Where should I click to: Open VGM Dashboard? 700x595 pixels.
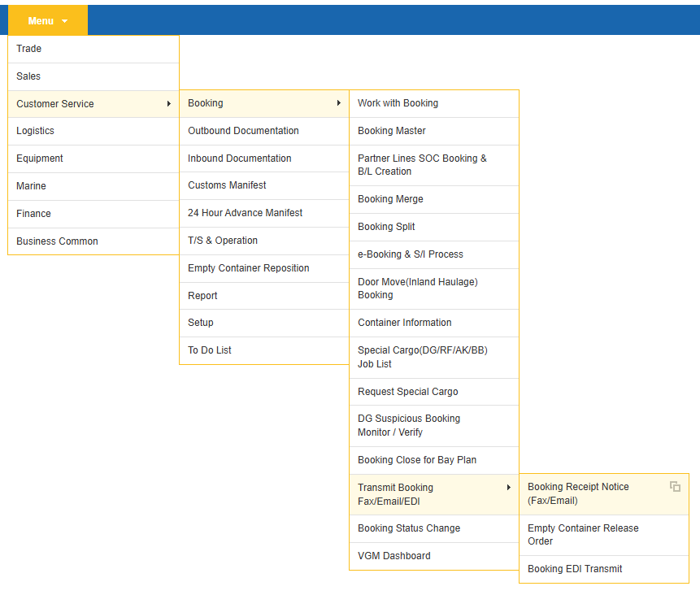[x=434, y=556]
